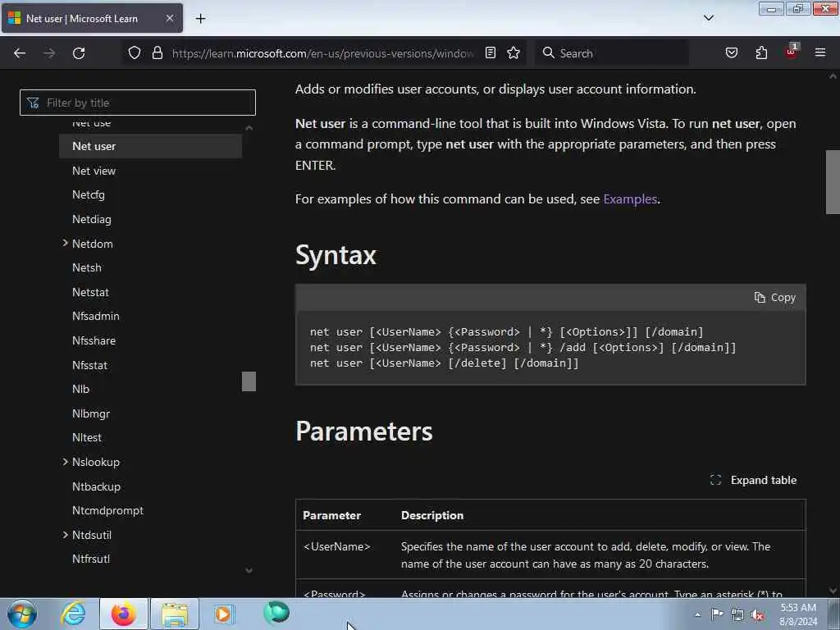The height and width of the screenshot is (630, 840).
Task: Copy the syntax code block
Action: [774, 297]
